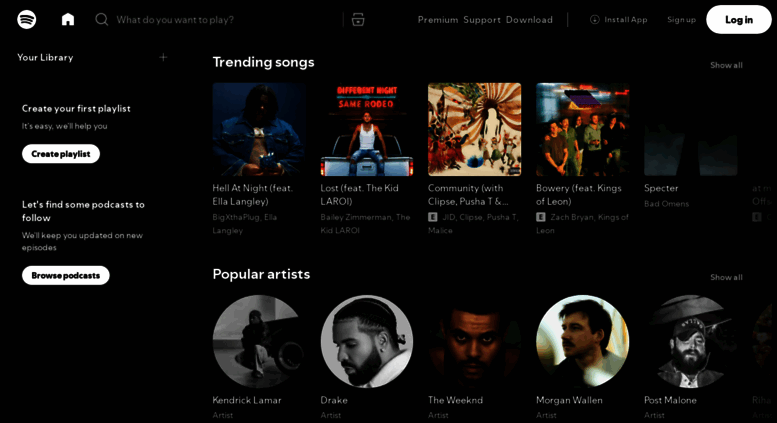Click the 'Your Library' label

coord(45,57)
